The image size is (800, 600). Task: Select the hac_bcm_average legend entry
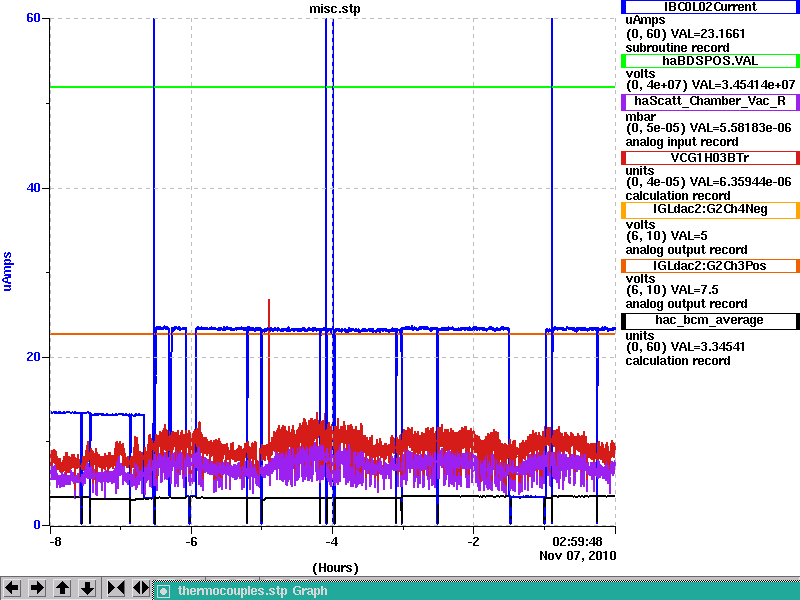point(710,320)
